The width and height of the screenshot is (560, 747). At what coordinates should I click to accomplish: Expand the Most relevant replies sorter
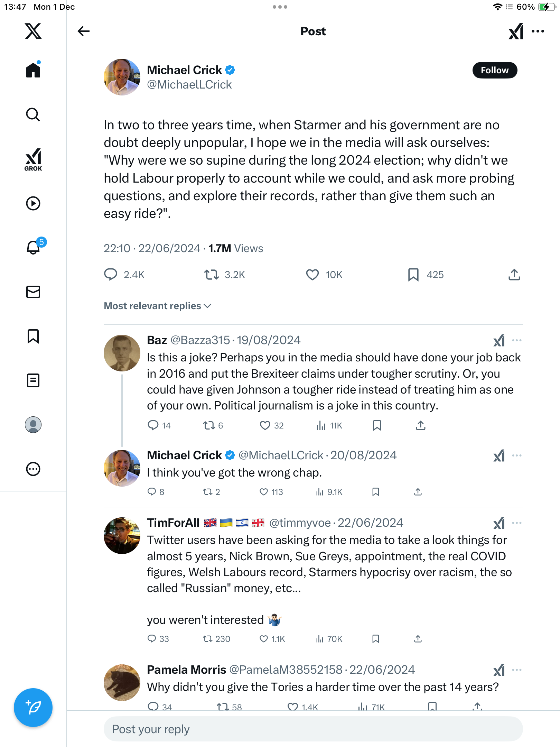coord(158,306)
